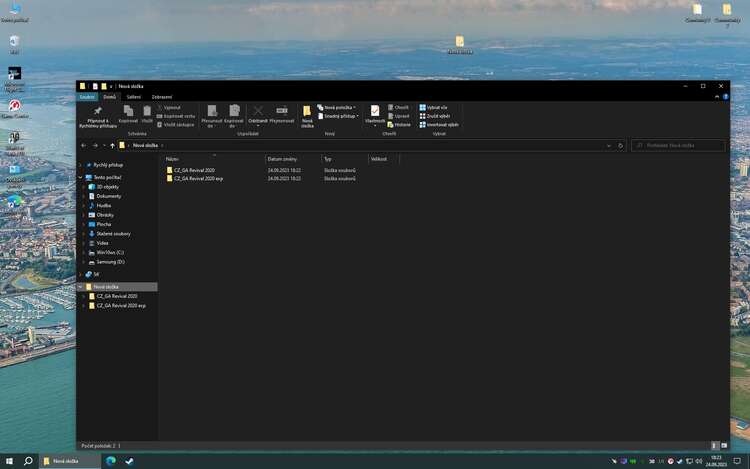Click Kopírovat do ribbon button
The image size is (750, 469).
(234, 117)
